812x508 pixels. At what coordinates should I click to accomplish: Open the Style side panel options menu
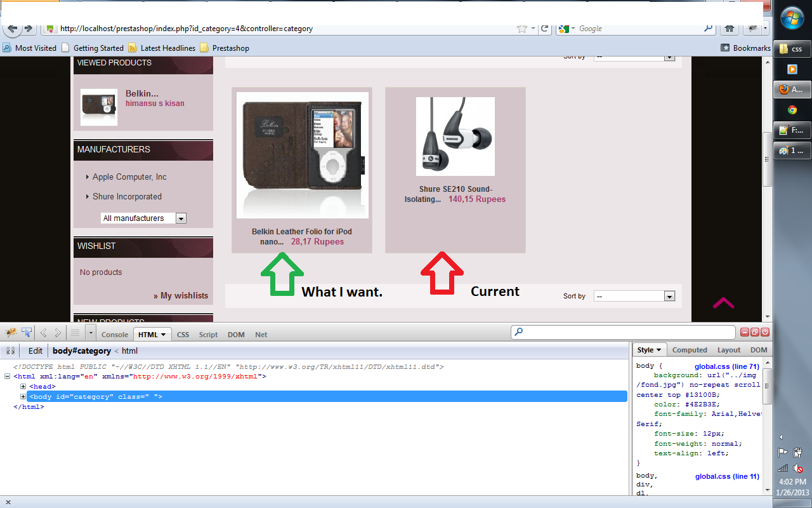(659, 350)
